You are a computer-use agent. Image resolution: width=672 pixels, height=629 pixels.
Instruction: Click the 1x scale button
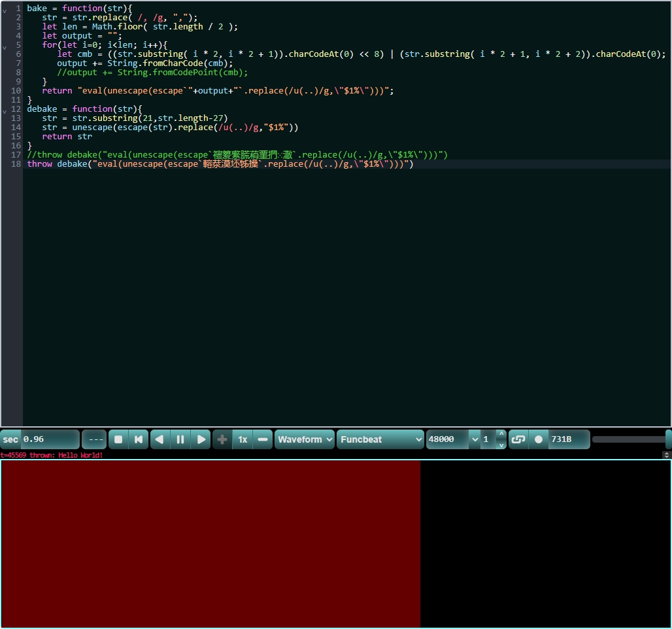[243, 439]
